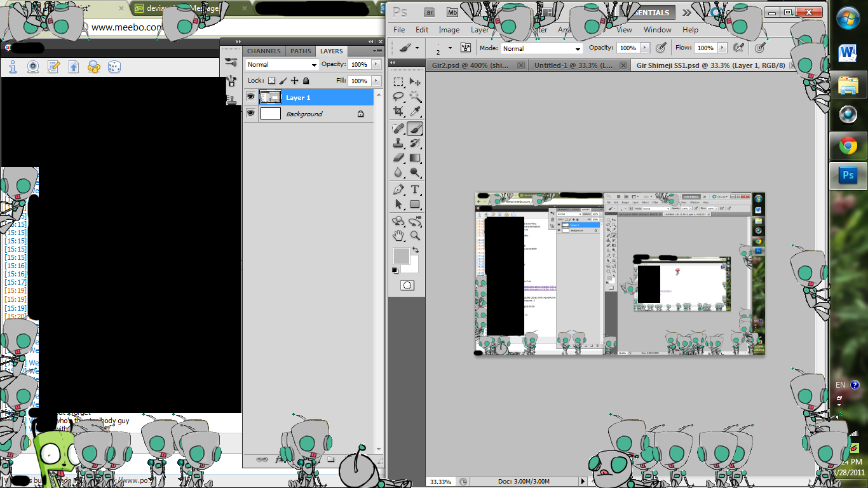This screenshot has width=868, height=488.
Task: Click the Meebo dice game icon
Action: 114,67
